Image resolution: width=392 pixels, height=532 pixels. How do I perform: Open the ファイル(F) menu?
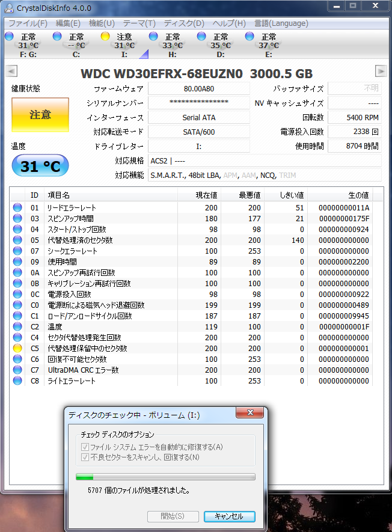[x=28, y=23]
